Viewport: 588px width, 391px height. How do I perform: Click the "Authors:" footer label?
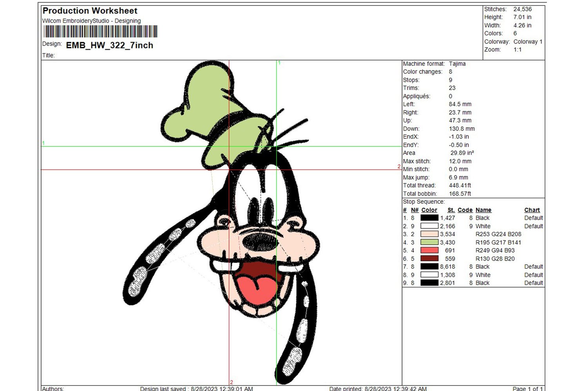tap(53, 389)
